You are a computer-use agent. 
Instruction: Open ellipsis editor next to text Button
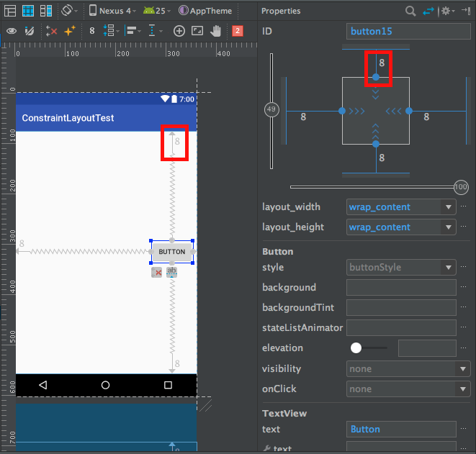click(463, 429)
